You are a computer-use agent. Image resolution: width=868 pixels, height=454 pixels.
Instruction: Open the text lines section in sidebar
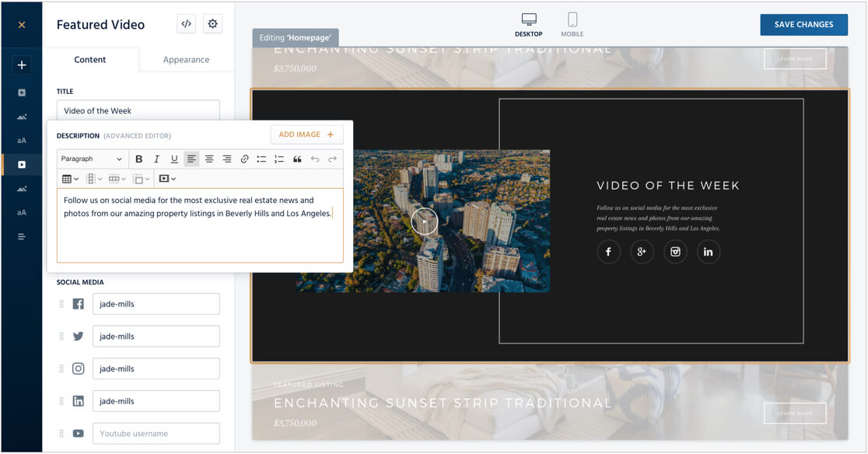tap(22, 236)
